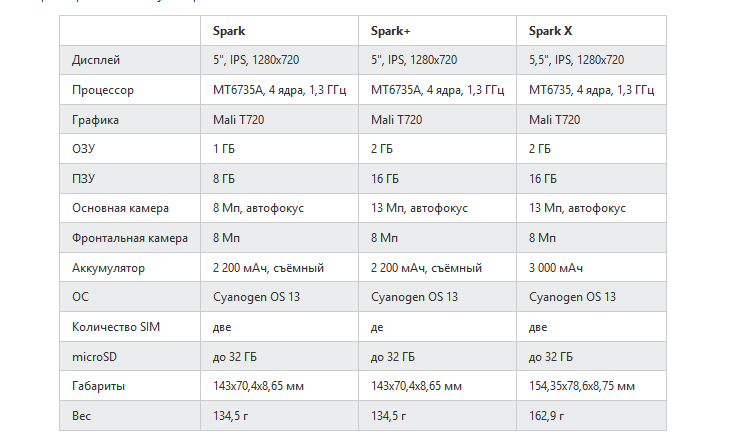Click the ОЗУ row label

click(84, 149)
